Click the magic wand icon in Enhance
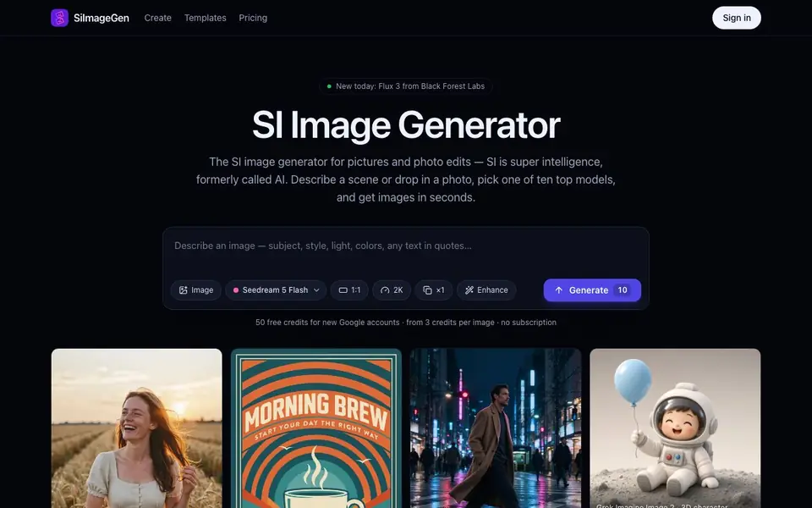This screenshot has width=812, height=508. pyautogui.click(x=469, y=290)
